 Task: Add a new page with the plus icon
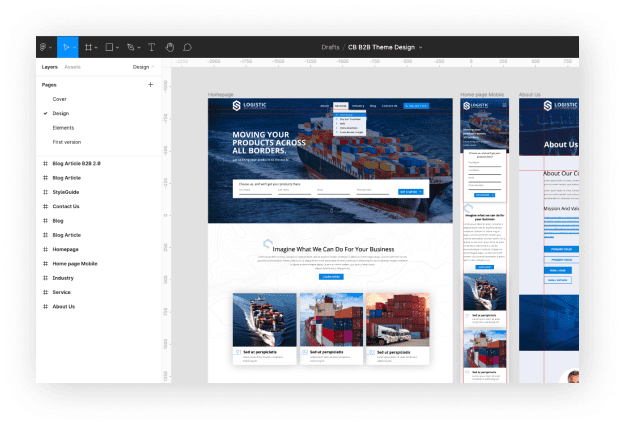click(x=151, y=85)
